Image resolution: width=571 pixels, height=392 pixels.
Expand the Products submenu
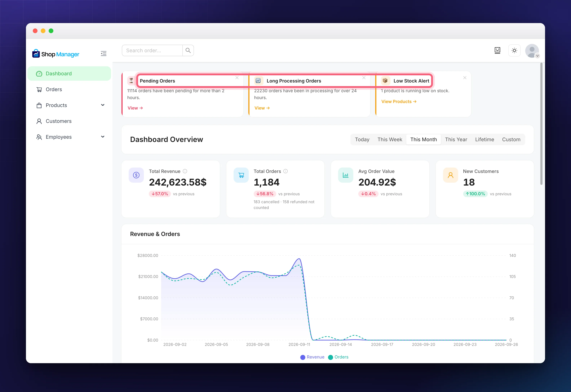103,105
